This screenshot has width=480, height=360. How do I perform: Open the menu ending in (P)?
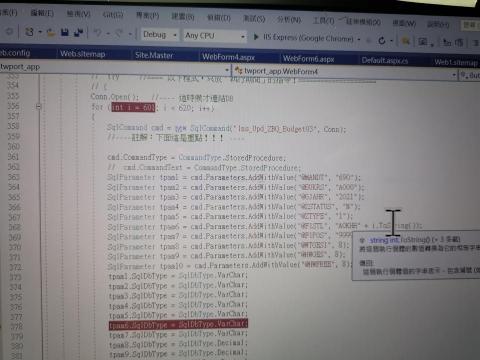[147, 15]
